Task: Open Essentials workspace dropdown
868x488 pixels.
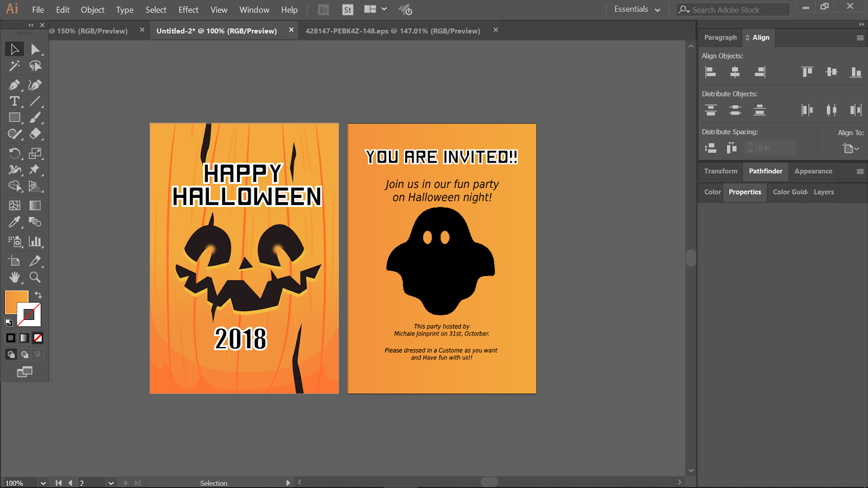Action: [637, 10]
